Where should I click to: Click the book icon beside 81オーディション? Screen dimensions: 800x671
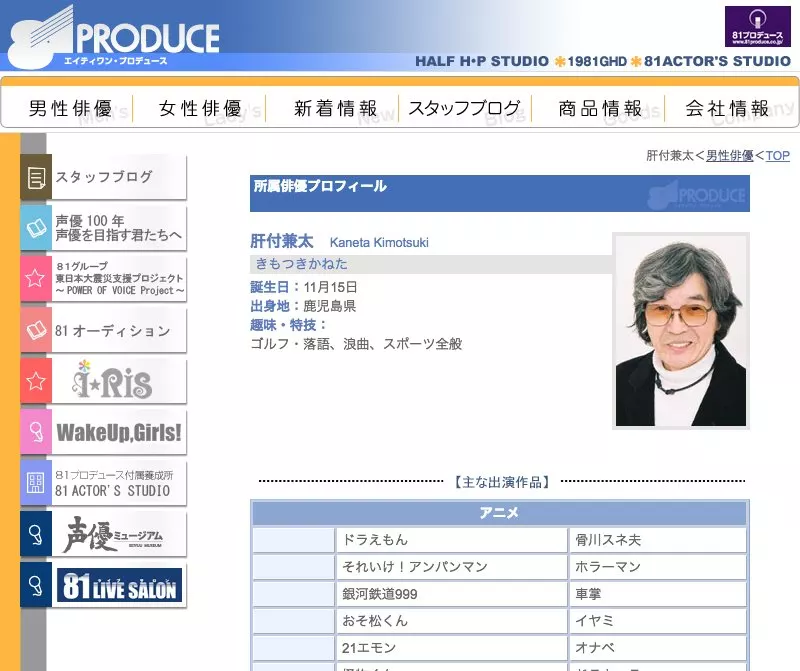pyautogui.click(x=36, y=330)
